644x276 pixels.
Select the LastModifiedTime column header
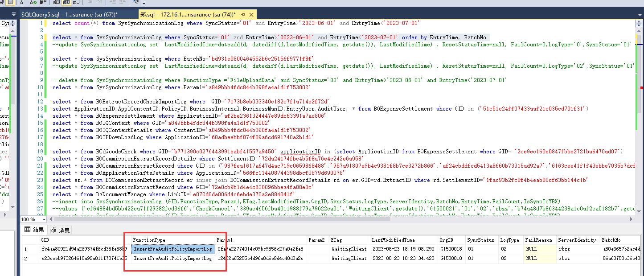[x=393, y=240]
